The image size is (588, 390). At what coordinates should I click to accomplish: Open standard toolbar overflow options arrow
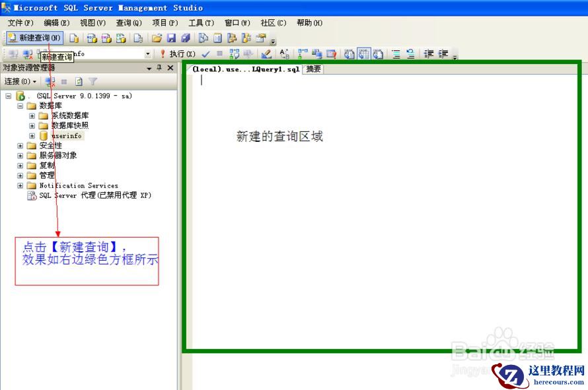(273, 41)
